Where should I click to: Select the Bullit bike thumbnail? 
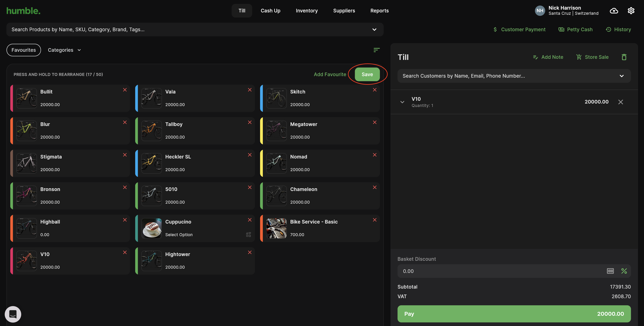coord(27,98)
